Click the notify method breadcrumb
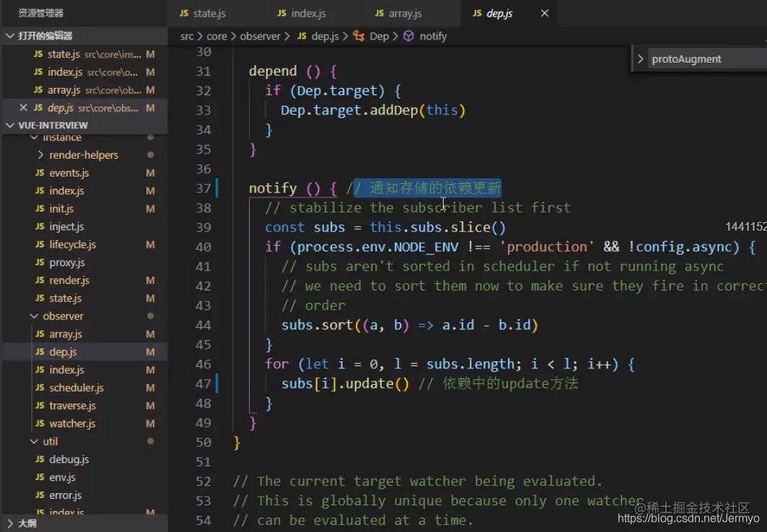Screen dimensions: 767x532 [433, 36]
